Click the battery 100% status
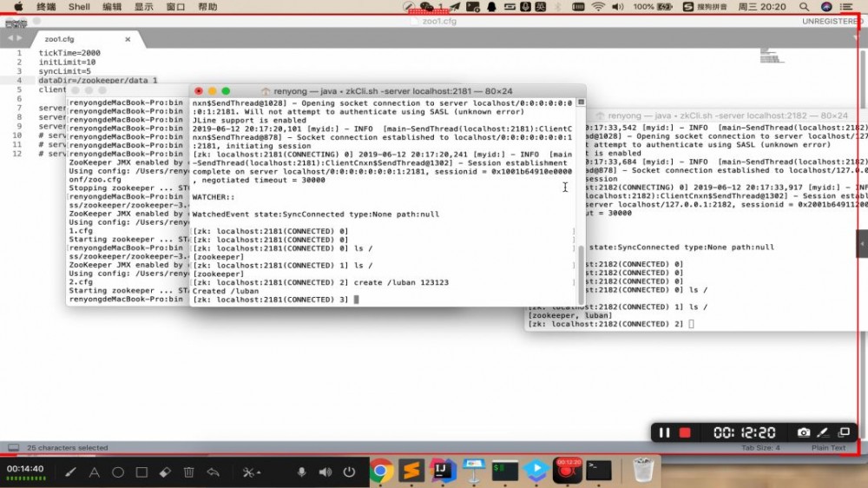This screenshot has width=868, height=488. [653, 7]
